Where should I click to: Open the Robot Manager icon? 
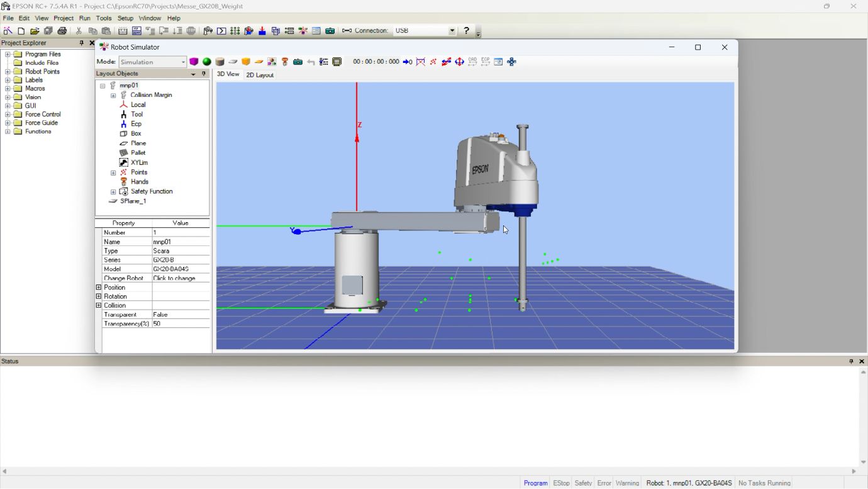pos(208,31)
